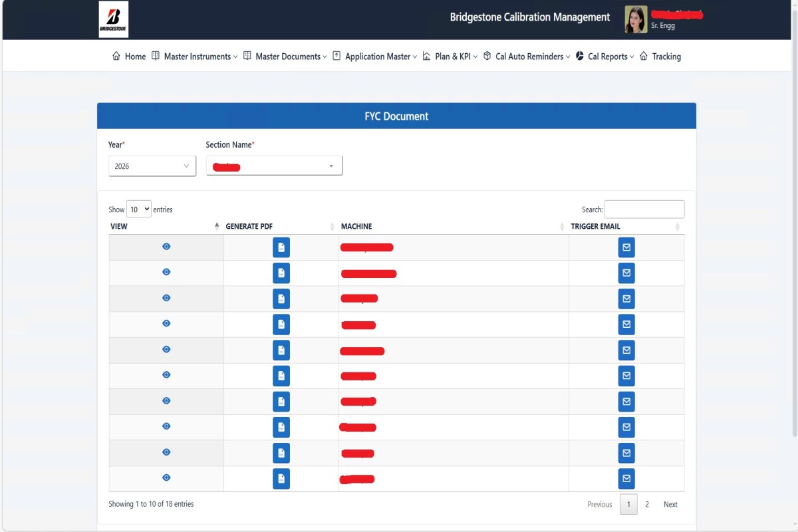Image resolution: width=798 pixels, height=532 pixels.
Task: Click view eye icon in third row
Action: (166, 298)
